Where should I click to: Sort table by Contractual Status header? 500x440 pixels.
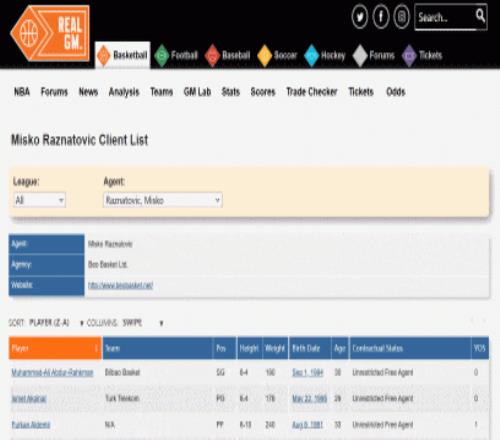410,348
